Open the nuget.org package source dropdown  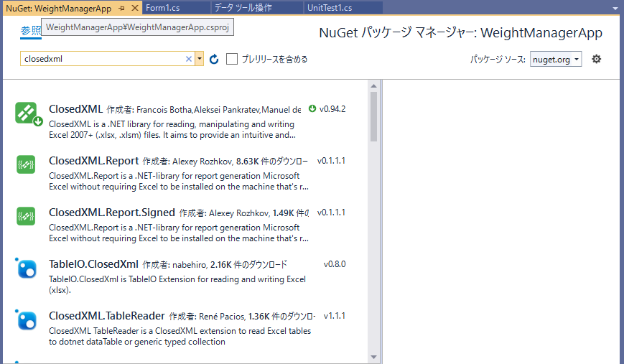(556, 60)
